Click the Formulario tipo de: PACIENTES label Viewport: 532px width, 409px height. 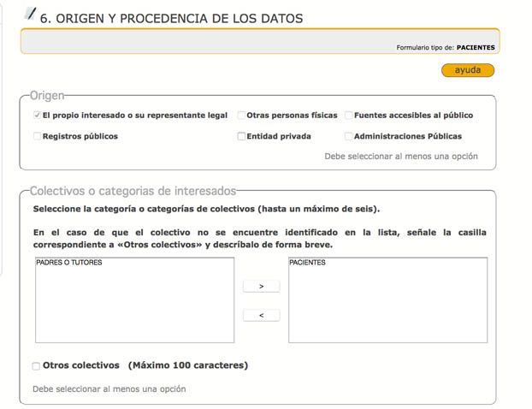point(446,47)
